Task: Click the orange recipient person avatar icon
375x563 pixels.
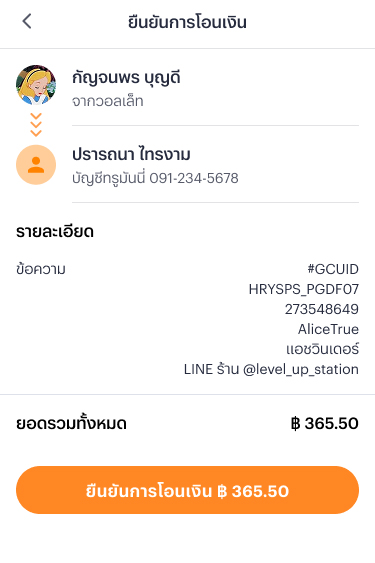Action: click(36, 165)
